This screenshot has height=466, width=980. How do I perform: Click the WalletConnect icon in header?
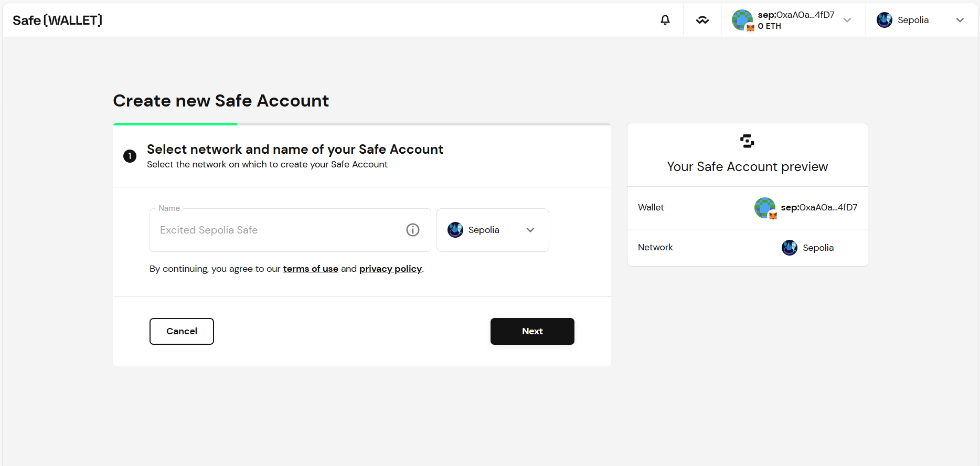click(x=702, y=20)
